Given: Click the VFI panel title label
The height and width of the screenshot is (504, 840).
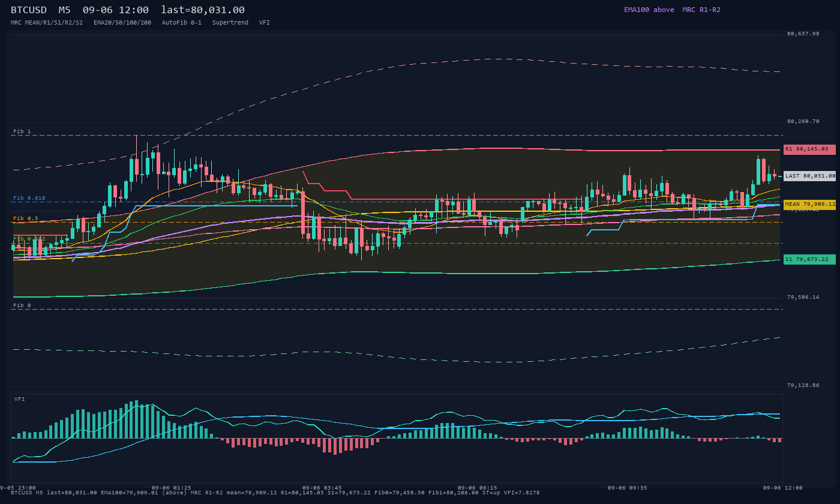Looking at the screenshot, I should tap(20, 399).
